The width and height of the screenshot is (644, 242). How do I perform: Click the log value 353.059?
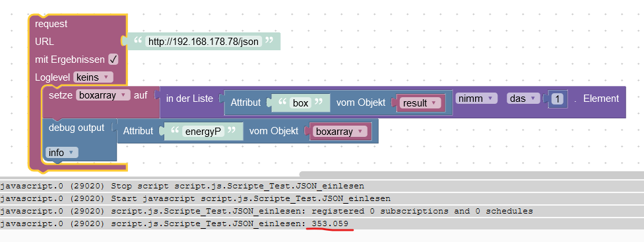[x=330, y=223]
